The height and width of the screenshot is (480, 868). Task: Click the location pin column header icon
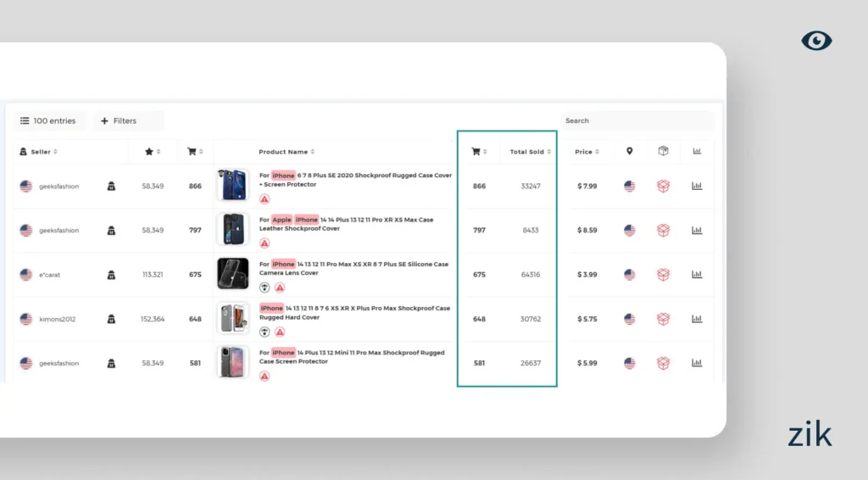[630, 151]
